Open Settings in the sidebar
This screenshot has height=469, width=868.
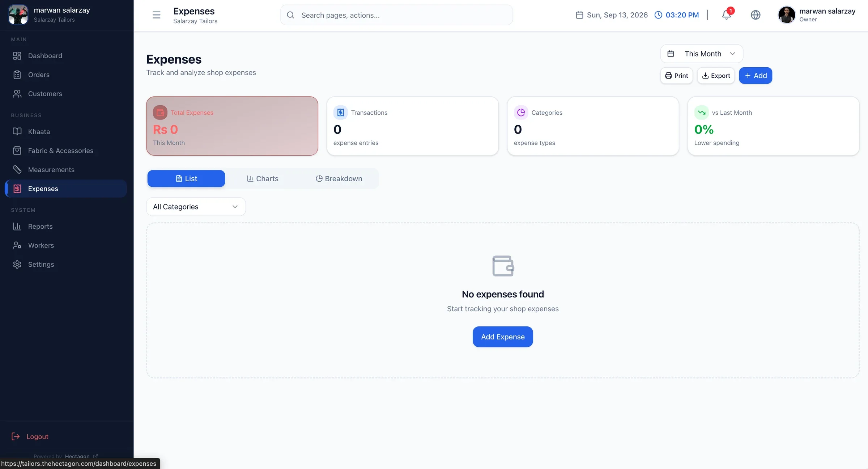coord(66,265)
